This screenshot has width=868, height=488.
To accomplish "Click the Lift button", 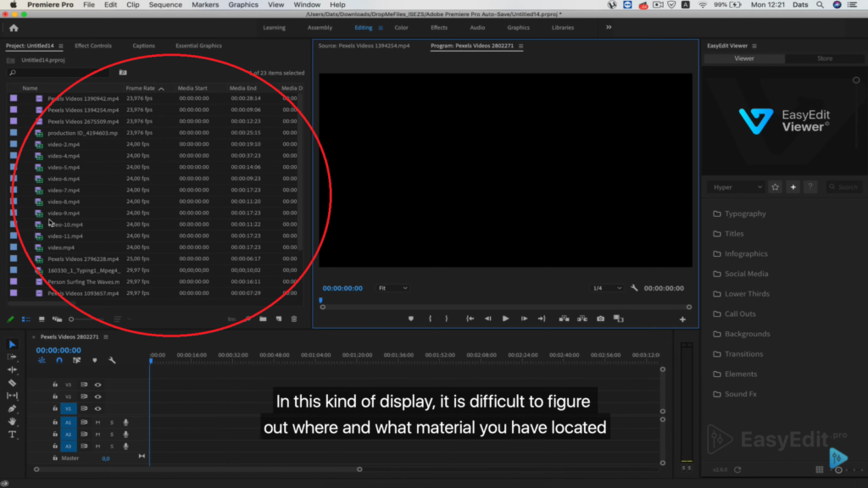I will click(564, 319).
